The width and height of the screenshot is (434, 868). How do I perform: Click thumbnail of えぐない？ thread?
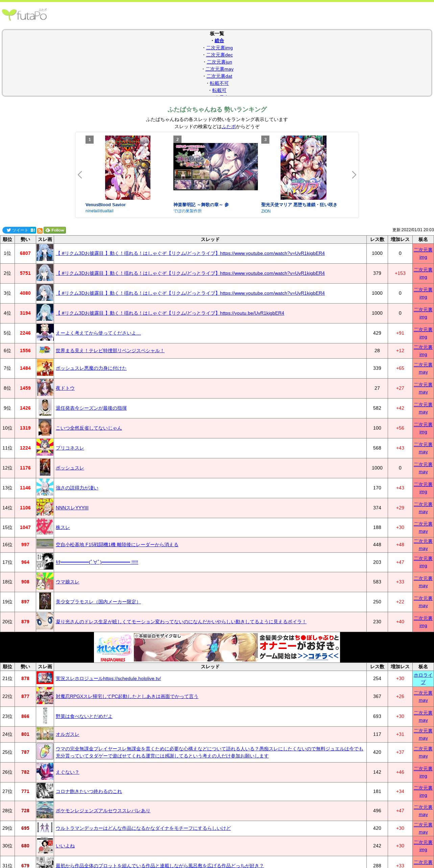45,772
